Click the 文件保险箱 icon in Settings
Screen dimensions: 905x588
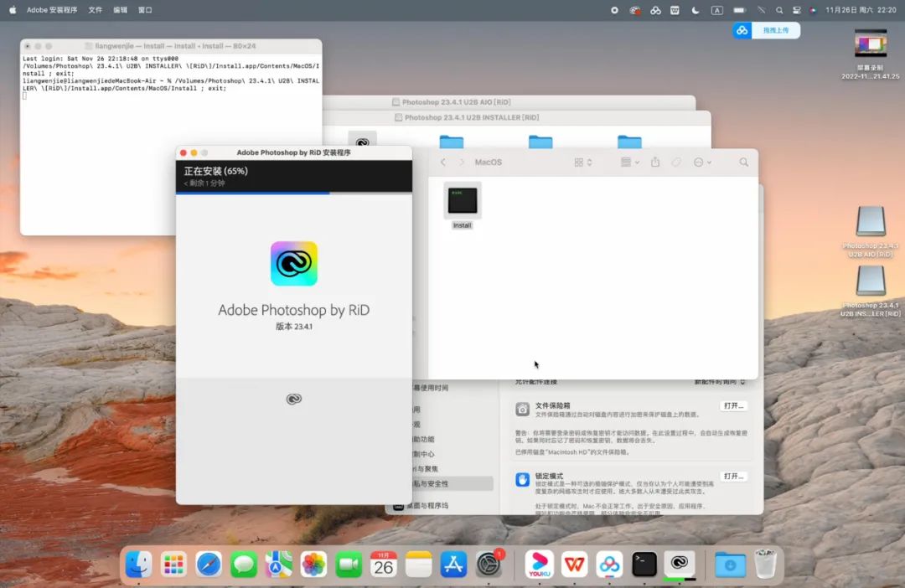pos(522,409)
